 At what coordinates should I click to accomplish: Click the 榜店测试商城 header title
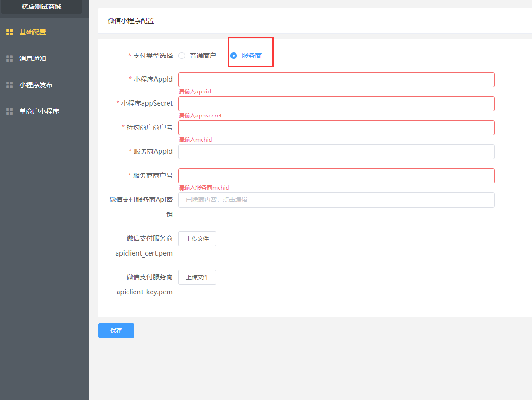tap(42, 7)
